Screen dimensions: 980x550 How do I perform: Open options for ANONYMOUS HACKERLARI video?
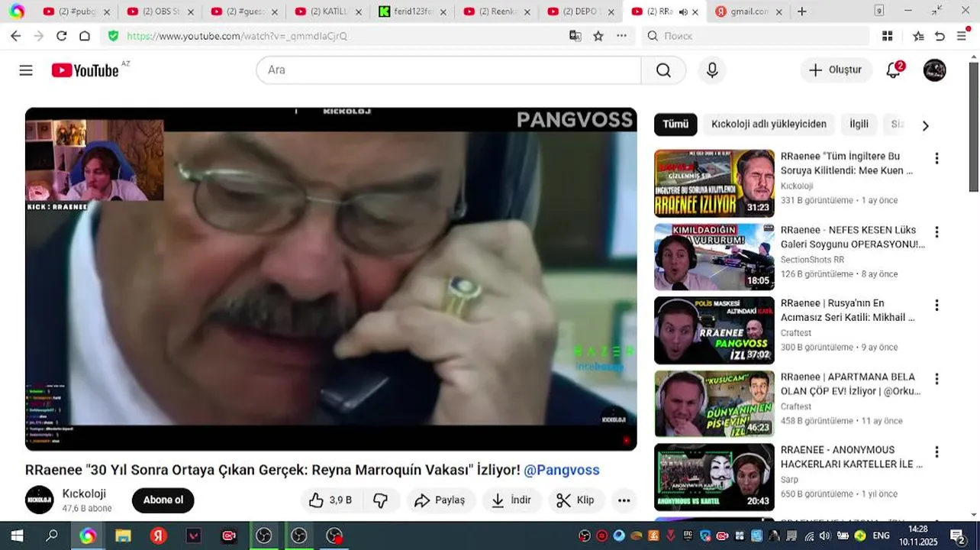(x=936, y=452)
